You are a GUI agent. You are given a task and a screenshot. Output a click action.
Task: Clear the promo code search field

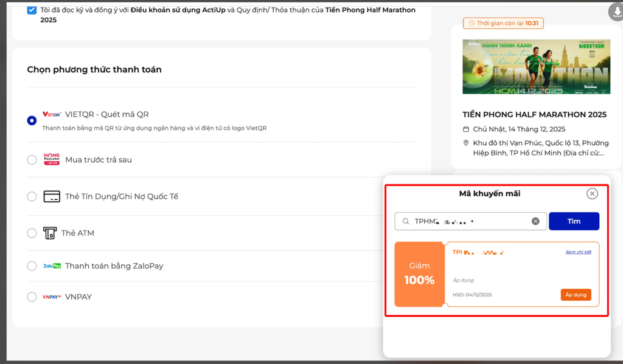click(535, 221)
